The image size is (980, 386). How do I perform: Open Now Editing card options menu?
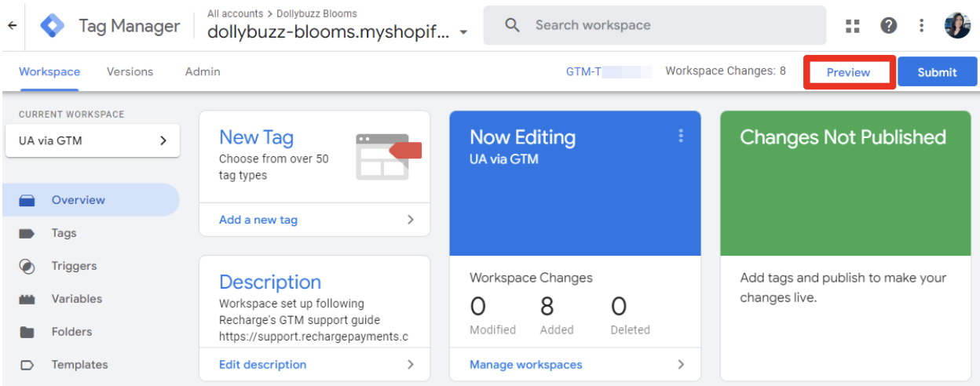click(x=680, y=137)
